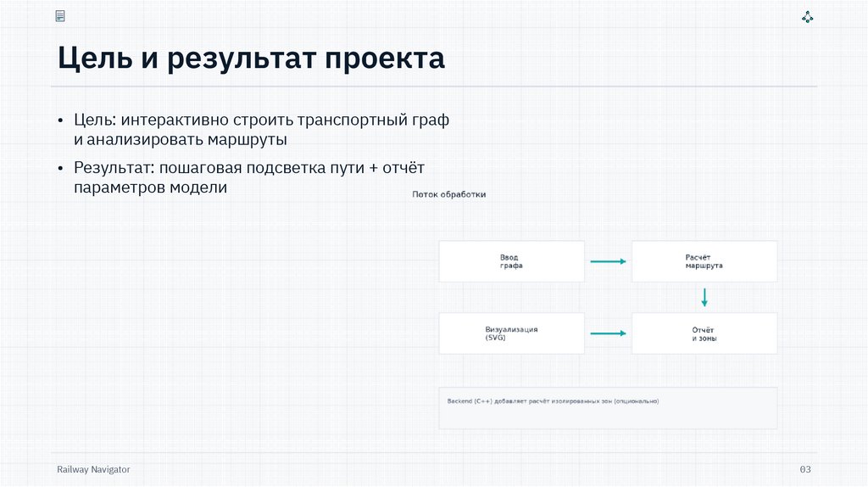Viewport: 868px width, 487px height.
Task: Select the slide title 'Цель и результат проекта'
Action: (x=251, y=59)
